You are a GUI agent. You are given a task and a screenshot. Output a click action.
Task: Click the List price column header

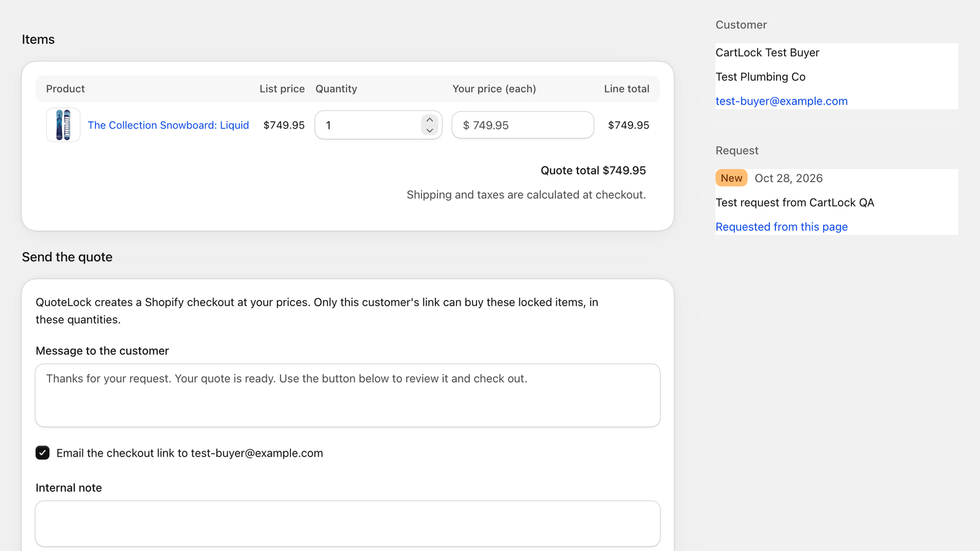(282, 89)
